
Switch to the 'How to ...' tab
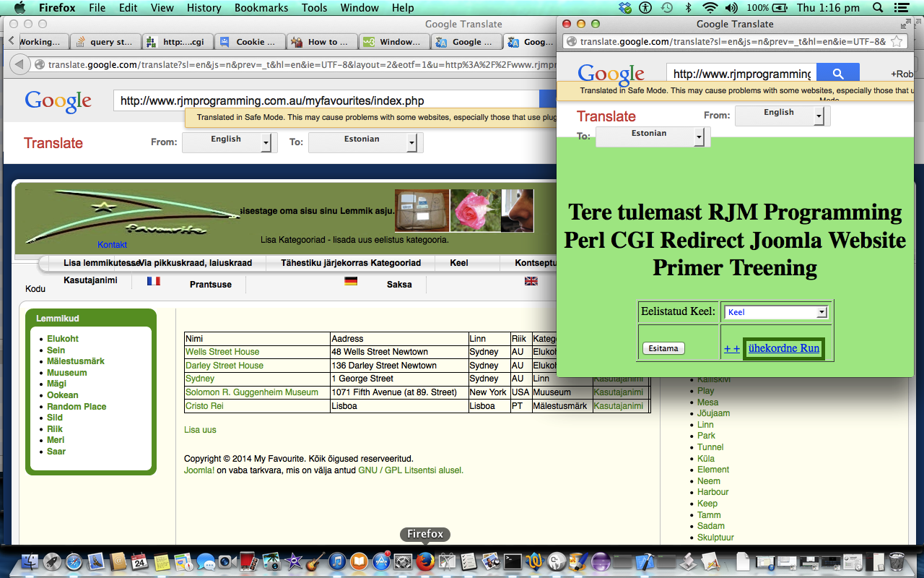click(322, 42)
